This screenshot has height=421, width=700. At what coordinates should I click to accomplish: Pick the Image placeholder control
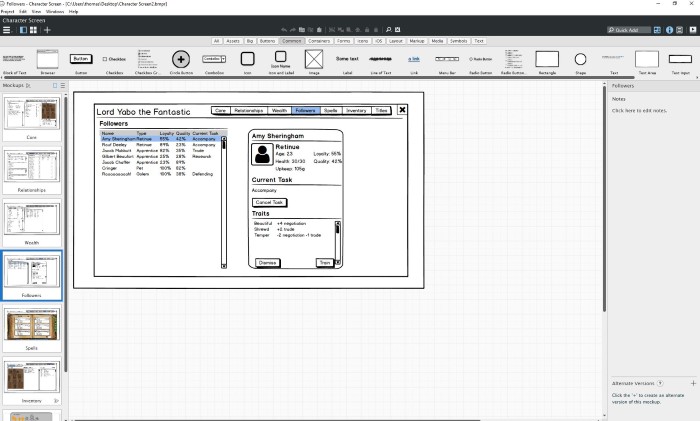tap(314, 62)
